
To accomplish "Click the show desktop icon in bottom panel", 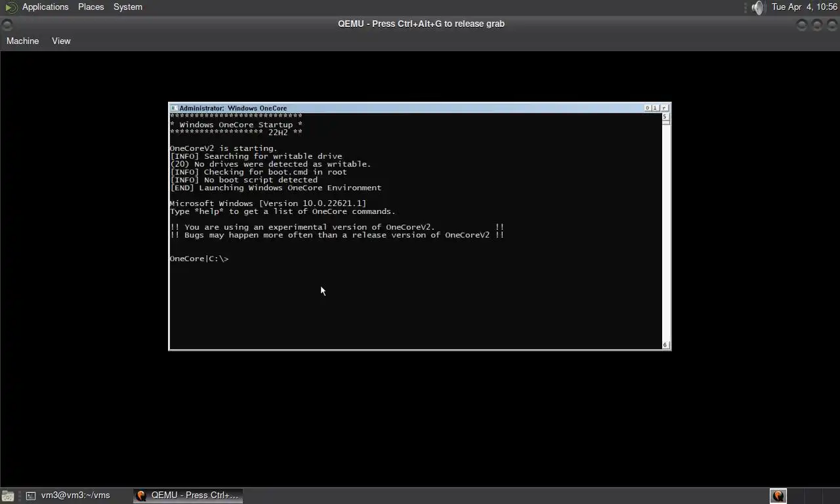I will click(x=7, y=495).
